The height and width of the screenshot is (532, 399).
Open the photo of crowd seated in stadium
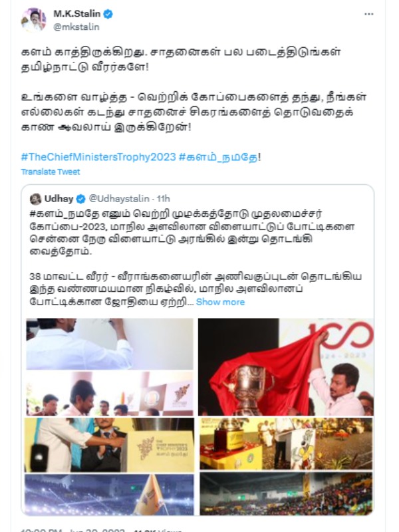(x=286, y=493)
